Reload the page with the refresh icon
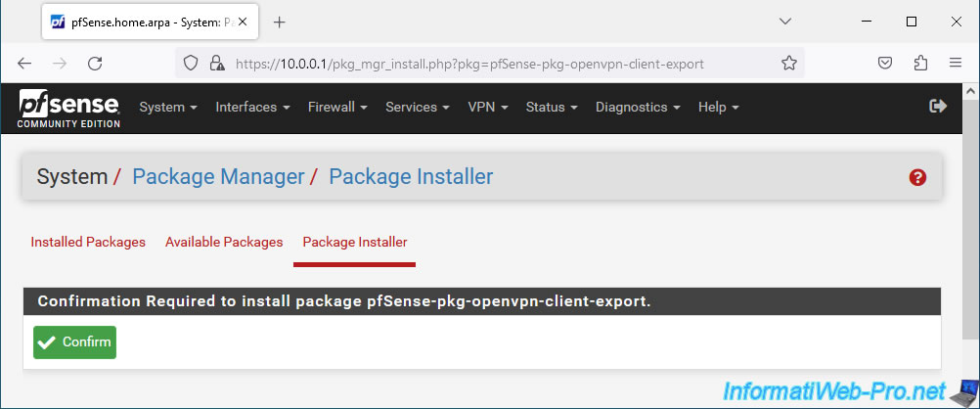 [x=95, y=64]
